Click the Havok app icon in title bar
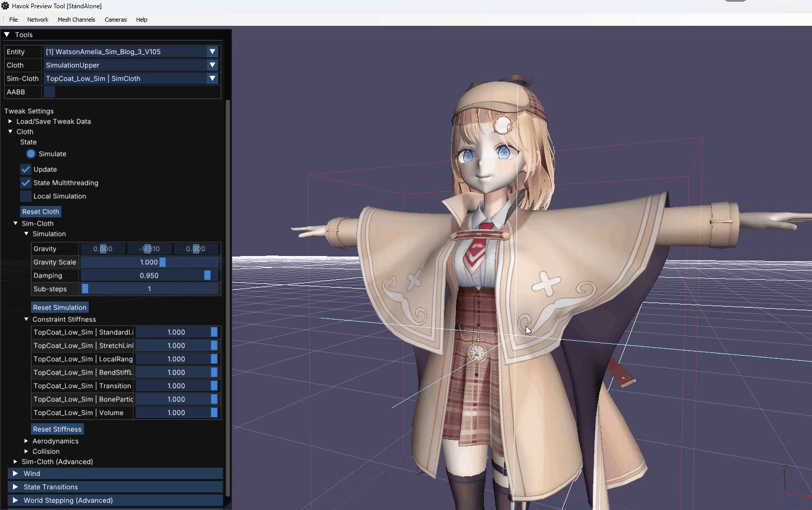812x510 pixels. [x=5, y=6]
